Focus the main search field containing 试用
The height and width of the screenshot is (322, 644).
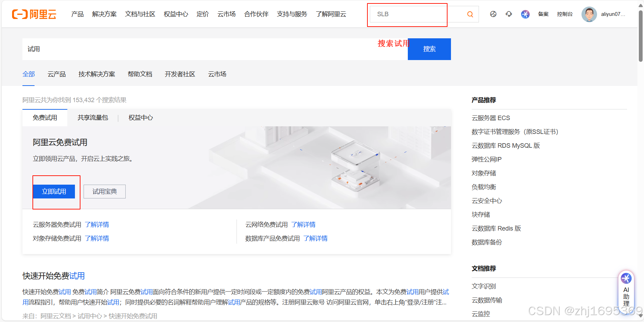pos(215,49)
